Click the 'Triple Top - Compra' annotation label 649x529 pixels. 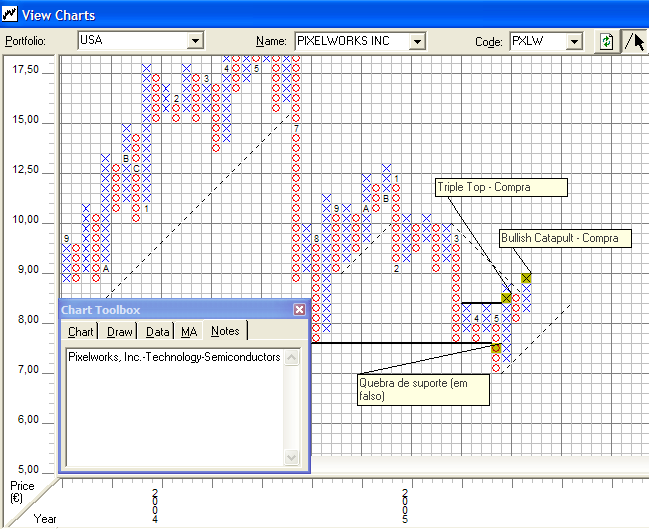500,188
